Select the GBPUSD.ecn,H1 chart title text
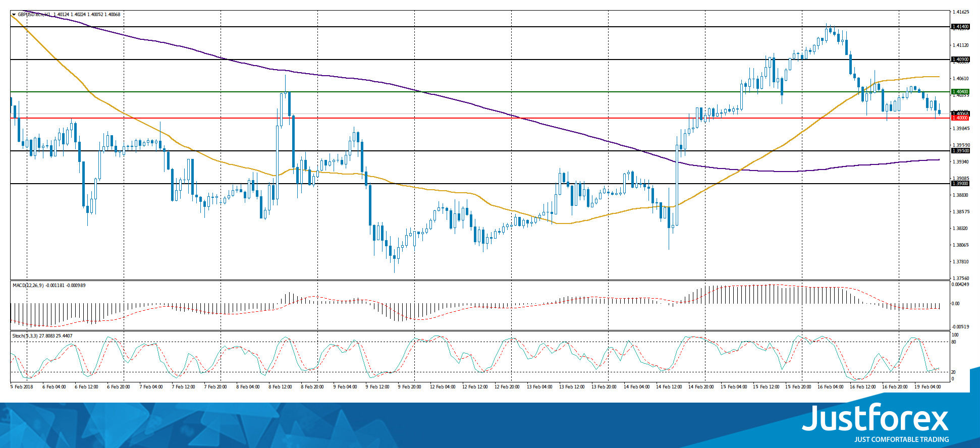Viewport: 980px width, 448px height. (x=34, y=15)
